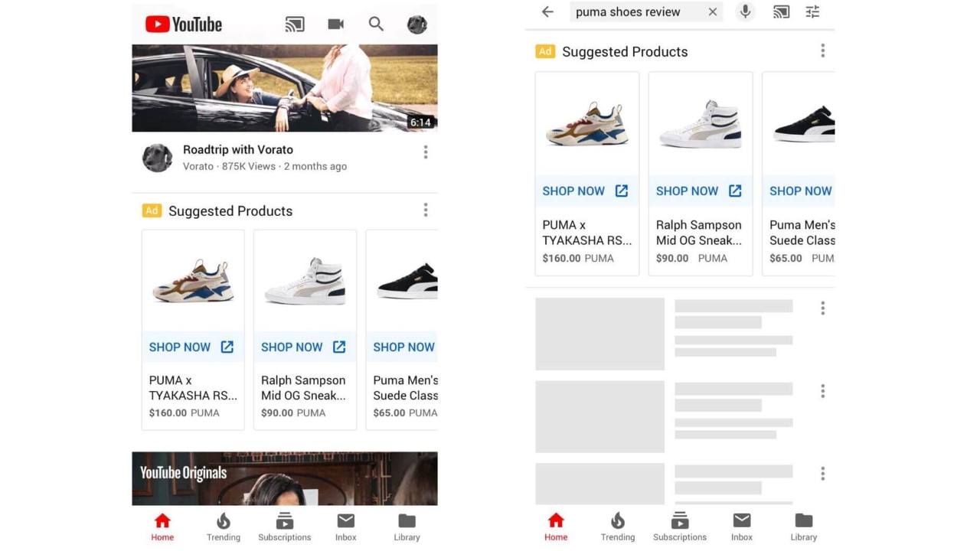Open the Library tab on the search results screen
Image resolution: width=980 pixels, height=551 pixels.
pos(804,527)
